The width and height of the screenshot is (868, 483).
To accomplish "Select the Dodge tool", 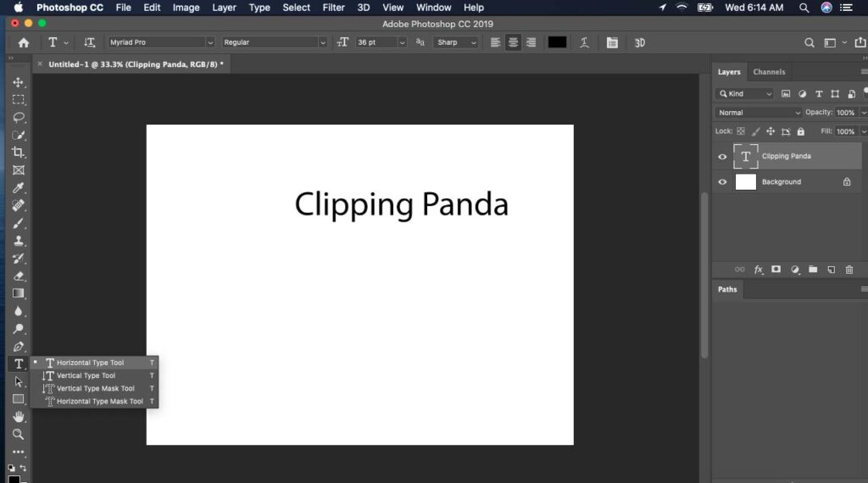I will pos(19,329).
